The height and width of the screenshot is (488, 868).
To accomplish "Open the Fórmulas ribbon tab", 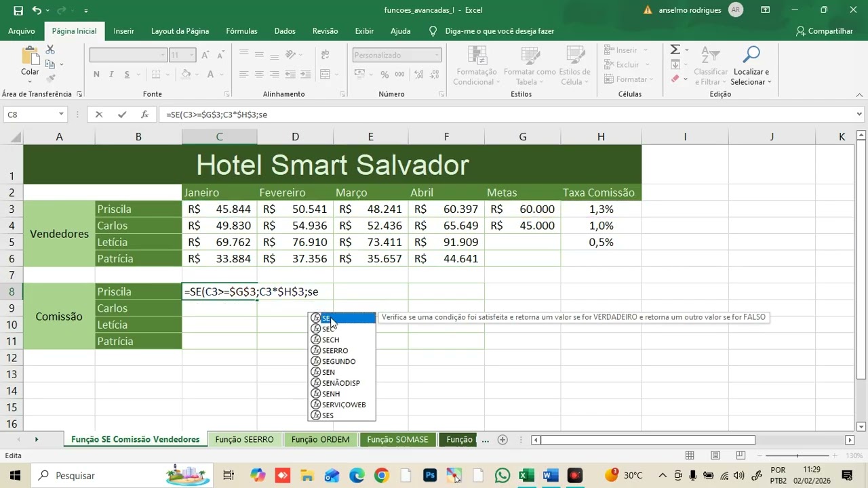I will (x=241, y=31).
